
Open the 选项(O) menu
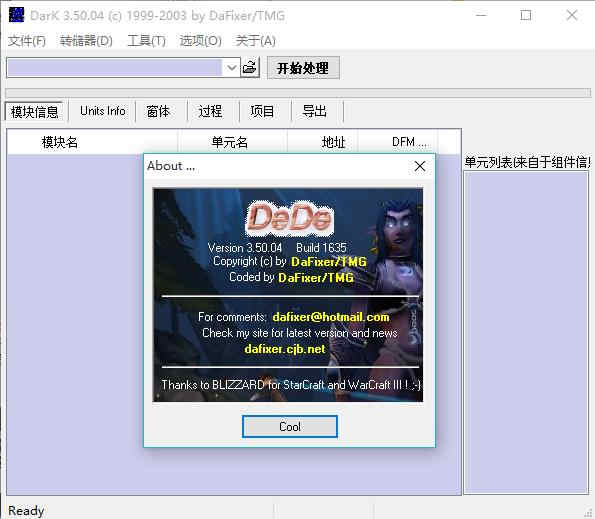pos(201,41)
